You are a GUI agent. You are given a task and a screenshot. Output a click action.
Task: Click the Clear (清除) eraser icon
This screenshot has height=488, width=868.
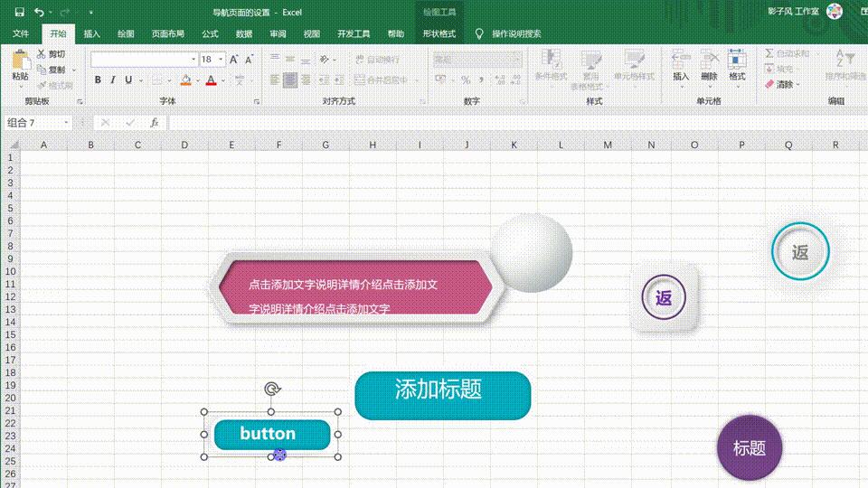pyautogui.click(x=769, y=84)
